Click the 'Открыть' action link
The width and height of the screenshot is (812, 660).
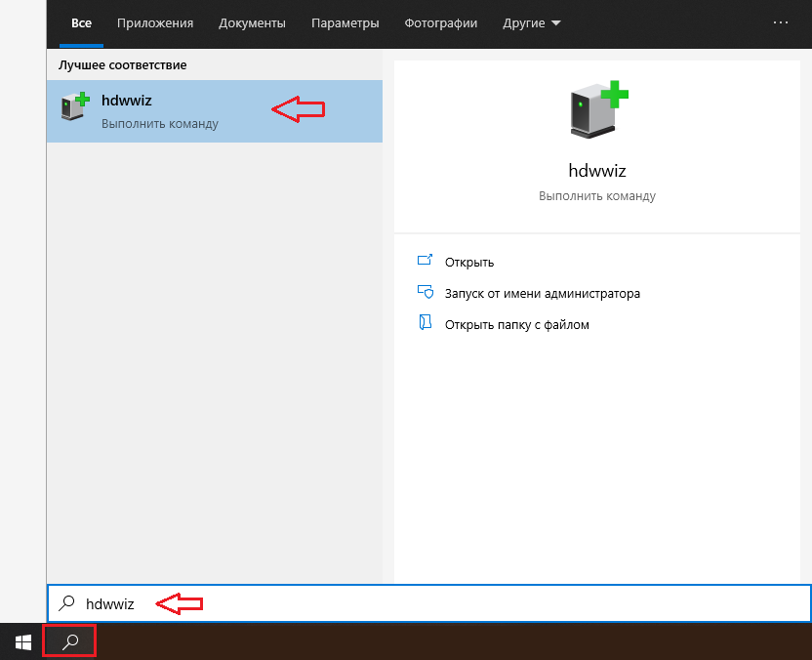tap(469, 262)
